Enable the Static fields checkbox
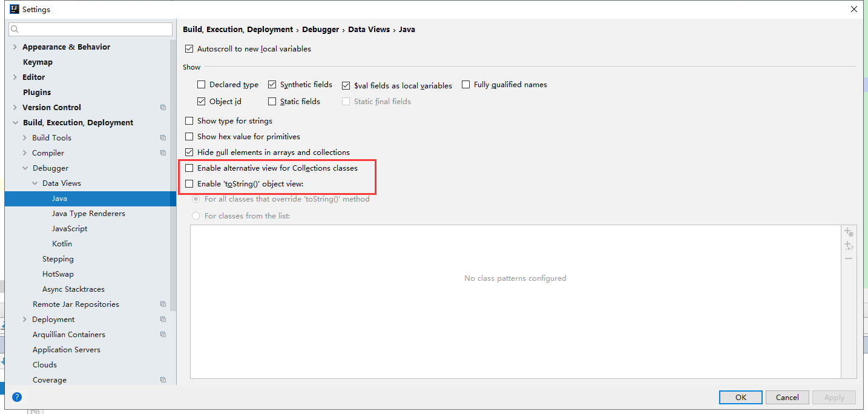The width and height of the screenshot is (868, 414). pyautogui.click(x=272, y=102)
